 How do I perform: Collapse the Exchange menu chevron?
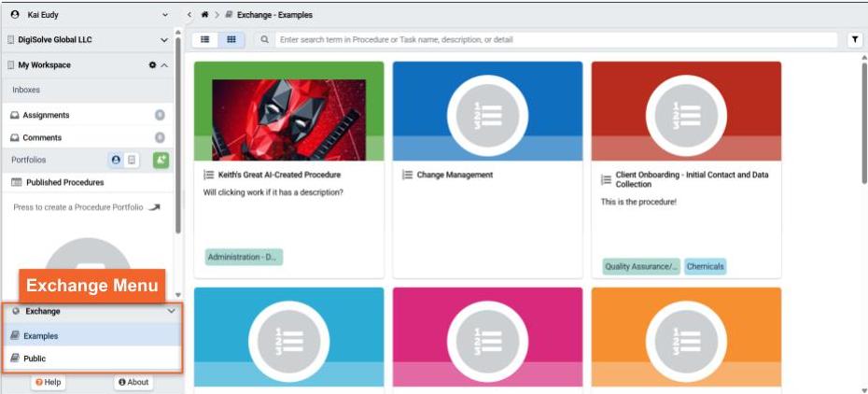(171, 311)
